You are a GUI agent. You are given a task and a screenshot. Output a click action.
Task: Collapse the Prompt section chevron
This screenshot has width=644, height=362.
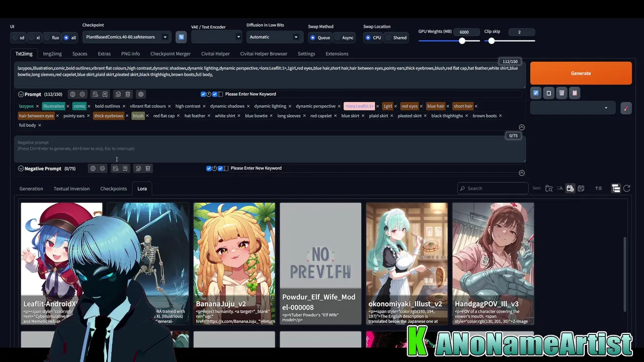point(21,94)
